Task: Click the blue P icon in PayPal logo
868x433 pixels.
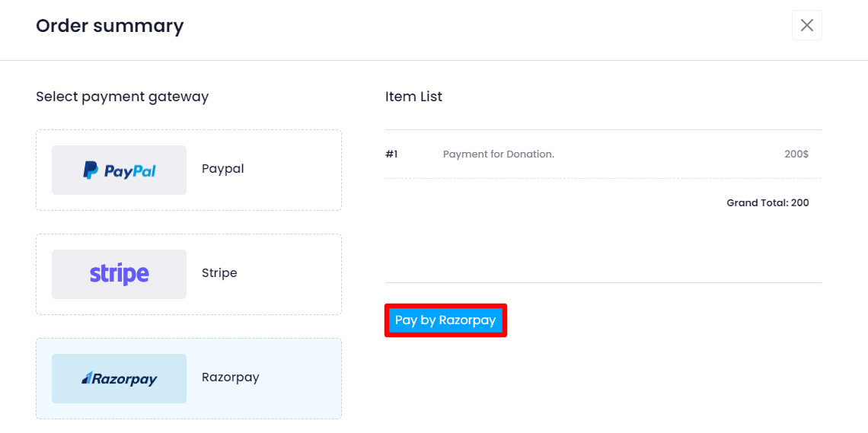Action: tap(91, 170)
